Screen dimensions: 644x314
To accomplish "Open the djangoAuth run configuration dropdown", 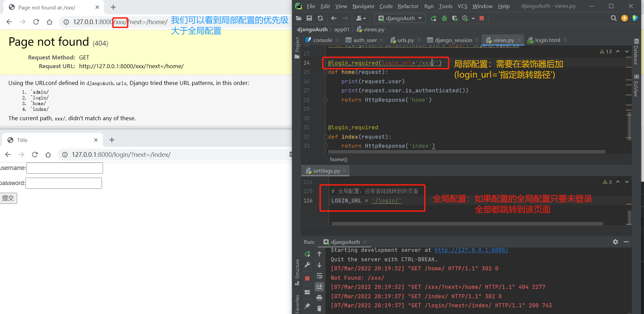I will pyautogui.click(x=400, y=18).
